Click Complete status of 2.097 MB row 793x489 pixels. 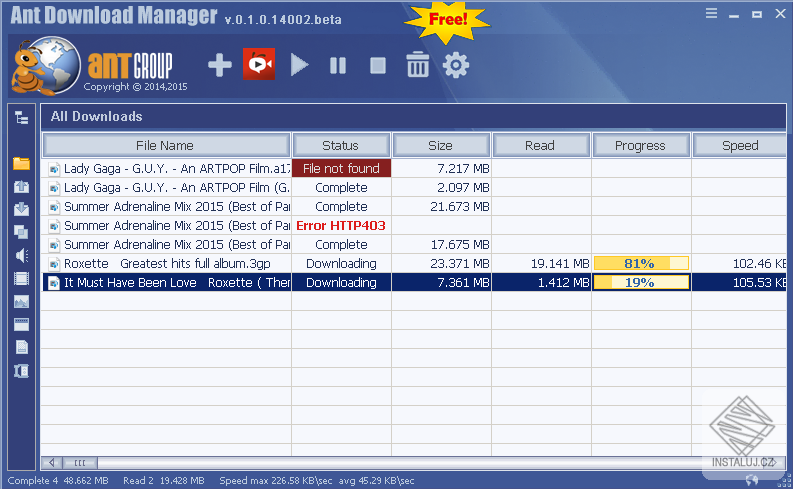341,188
